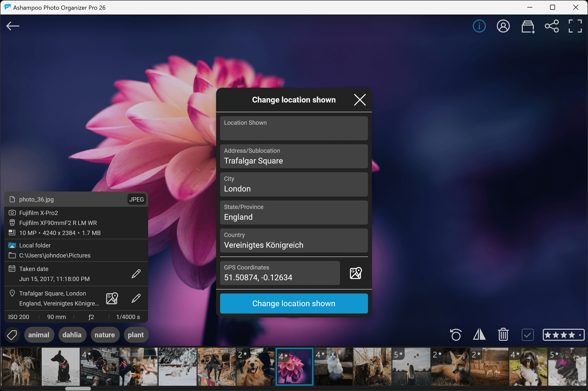Edit the location using the pencil icon
This screenshot has height=391, width=588.
click(x=136, y=298)
